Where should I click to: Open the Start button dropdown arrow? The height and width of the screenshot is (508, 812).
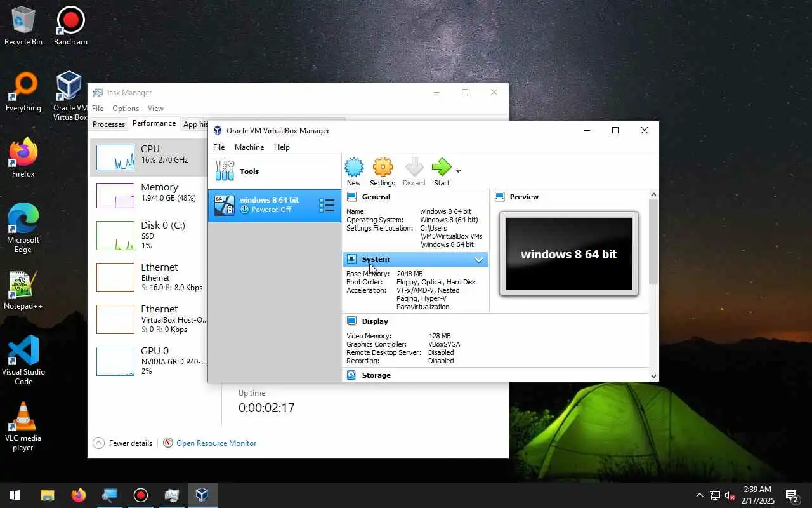pos(458,171)
